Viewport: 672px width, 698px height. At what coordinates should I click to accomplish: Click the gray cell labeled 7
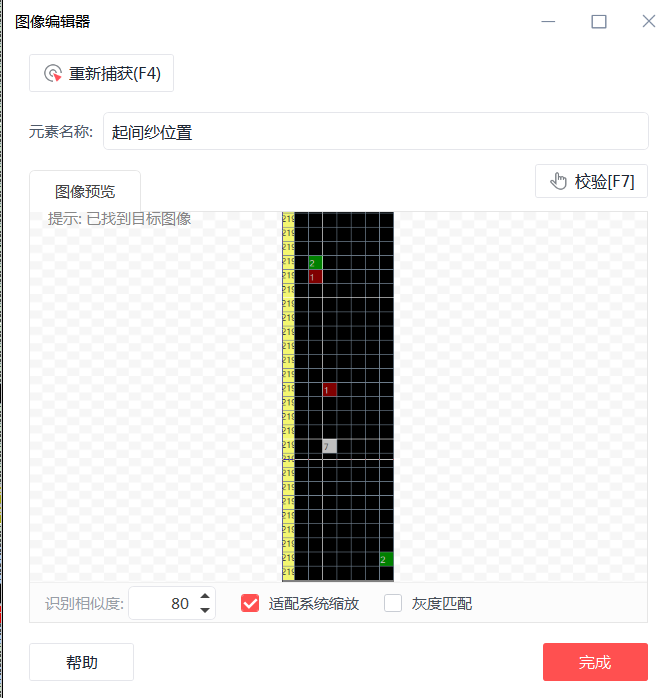(330, 446)
